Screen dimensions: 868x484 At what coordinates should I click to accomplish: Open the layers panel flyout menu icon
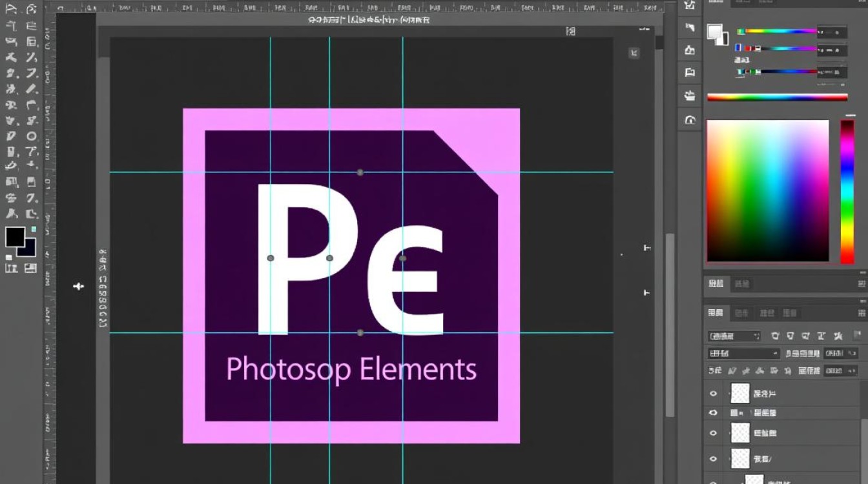coord(862,313)
